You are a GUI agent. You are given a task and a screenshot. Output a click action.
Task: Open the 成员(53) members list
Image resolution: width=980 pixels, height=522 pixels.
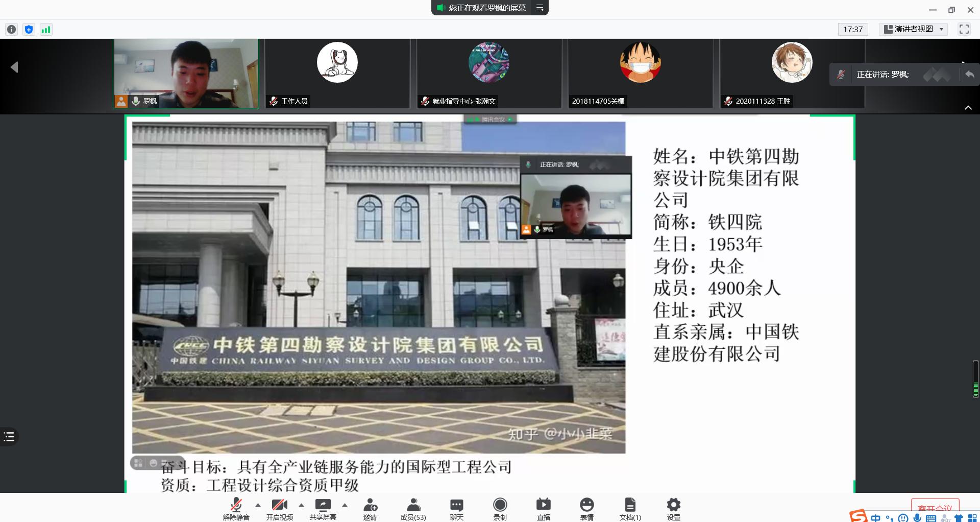(413, 509)
